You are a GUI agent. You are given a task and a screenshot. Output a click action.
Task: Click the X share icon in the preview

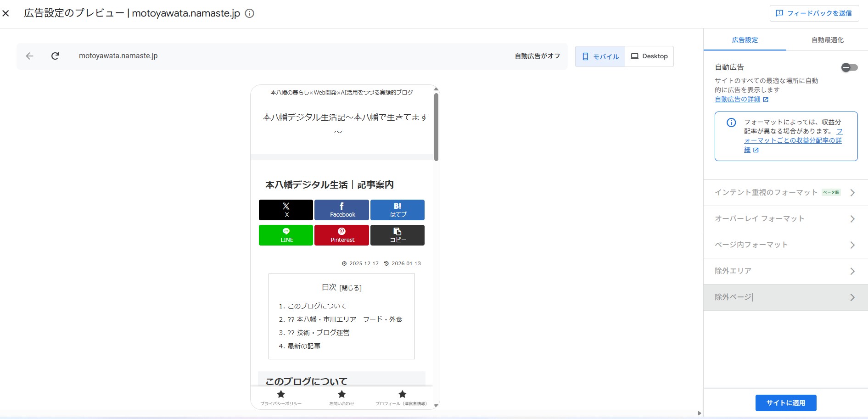point(286,210)
